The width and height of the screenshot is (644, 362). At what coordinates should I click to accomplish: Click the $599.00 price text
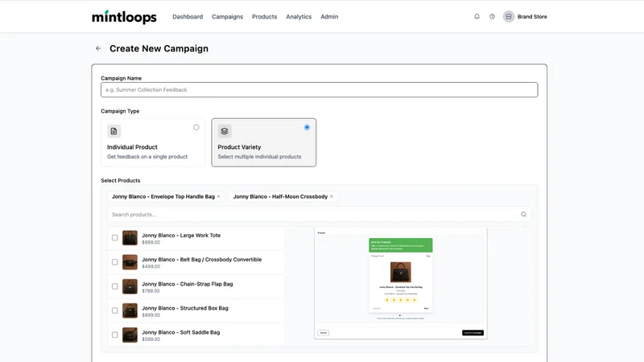pos(151,339)
